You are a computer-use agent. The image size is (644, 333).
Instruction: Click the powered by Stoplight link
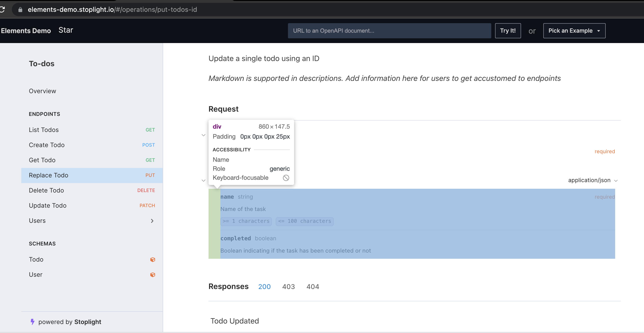coord(70,322)
